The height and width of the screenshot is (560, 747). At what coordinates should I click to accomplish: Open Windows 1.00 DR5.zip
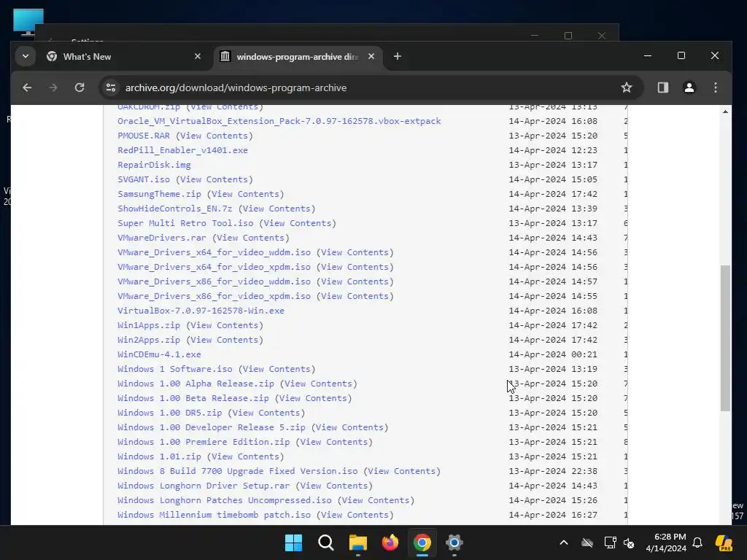tap(169, 413)
